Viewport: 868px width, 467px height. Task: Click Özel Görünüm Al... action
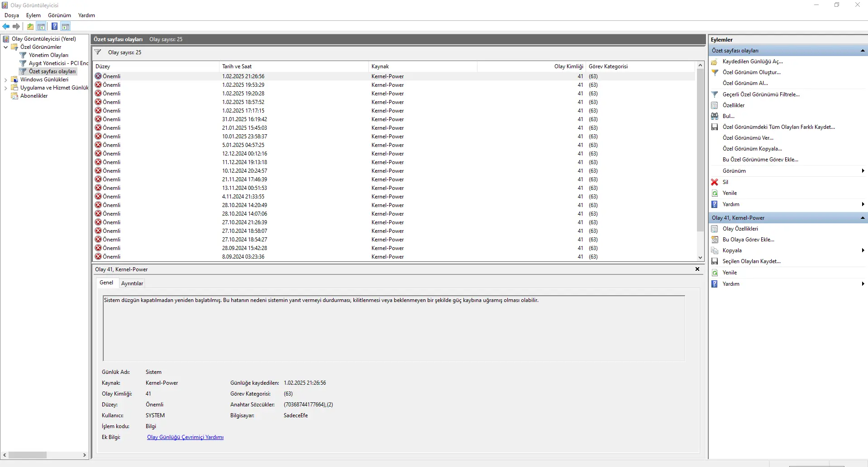tap(745, 83)
